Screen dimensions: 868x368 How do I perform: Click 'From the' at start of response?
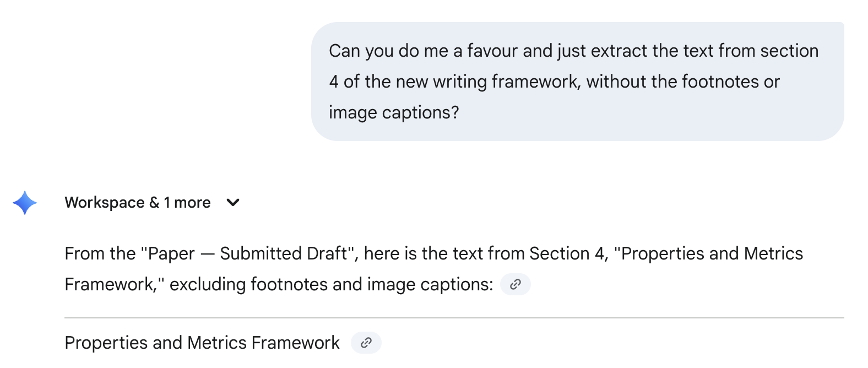coord(100,253)
